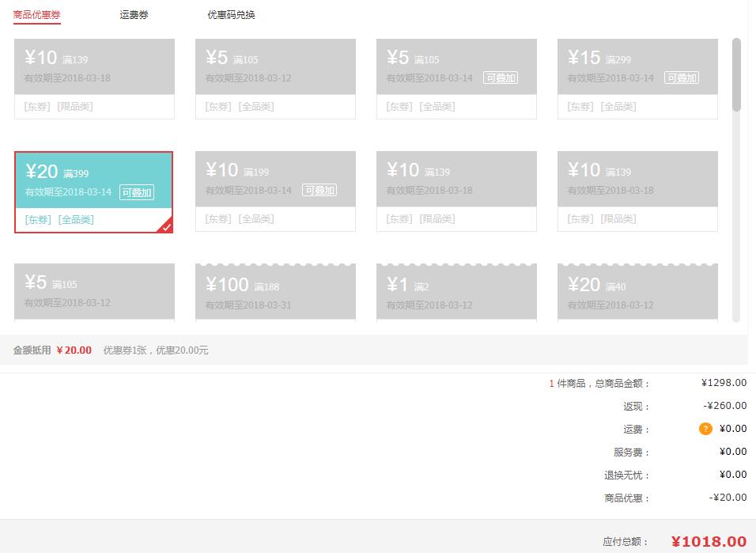Deselect the ¥20 满399 coupon
The image size is (756, 553).
[x=93, y=192]
